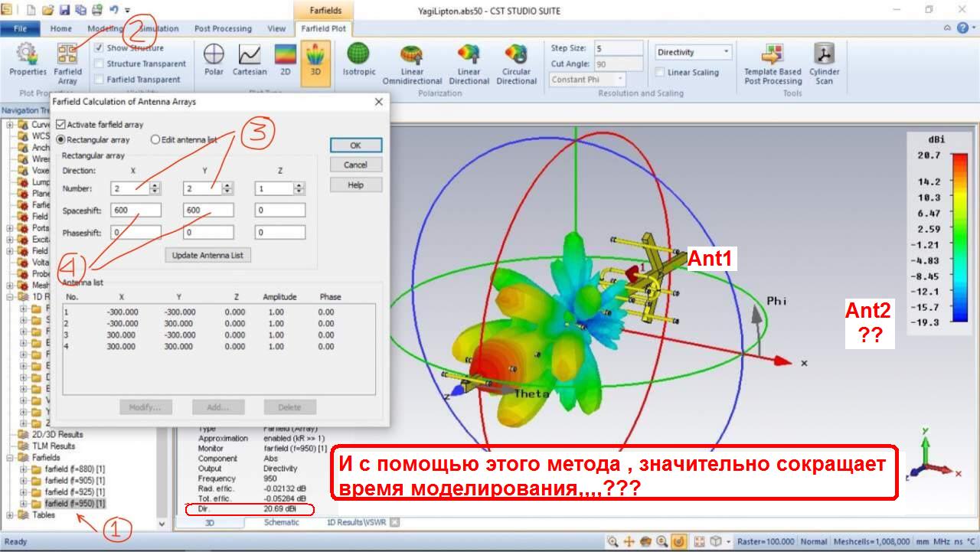Open the Farfield Array tool
The height and width of the screenshot is (552, 980).
(67, 64)
